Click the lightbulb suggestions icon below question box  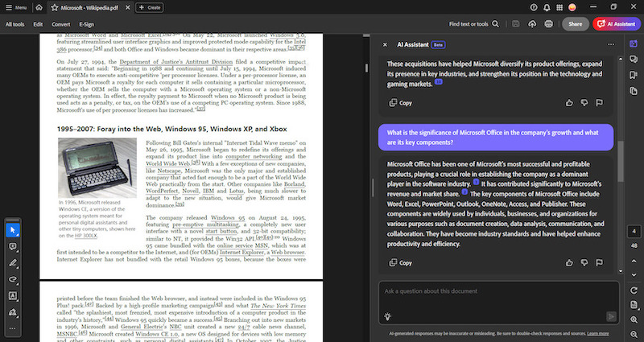coord(388,316)
